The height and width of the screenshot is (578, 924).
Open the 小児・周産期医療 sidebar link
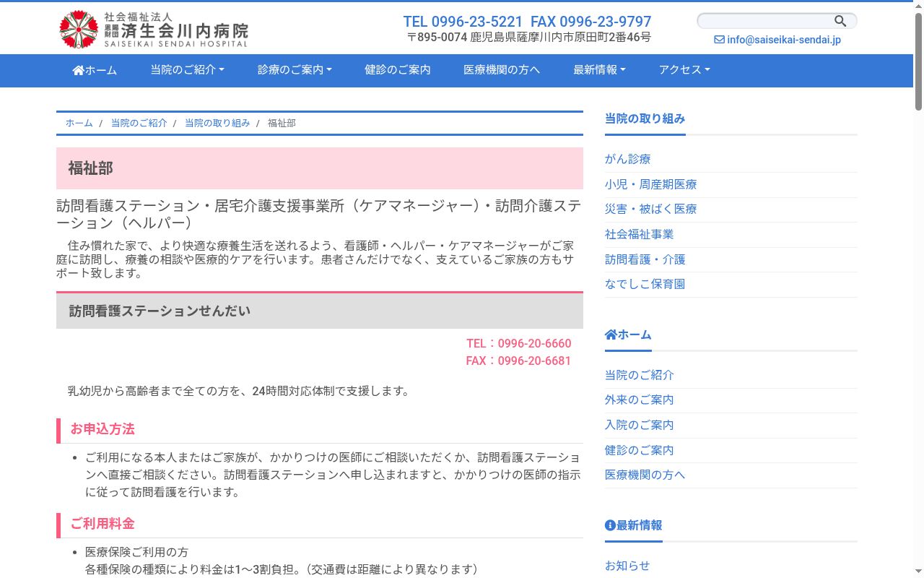(x=651, y=184)
